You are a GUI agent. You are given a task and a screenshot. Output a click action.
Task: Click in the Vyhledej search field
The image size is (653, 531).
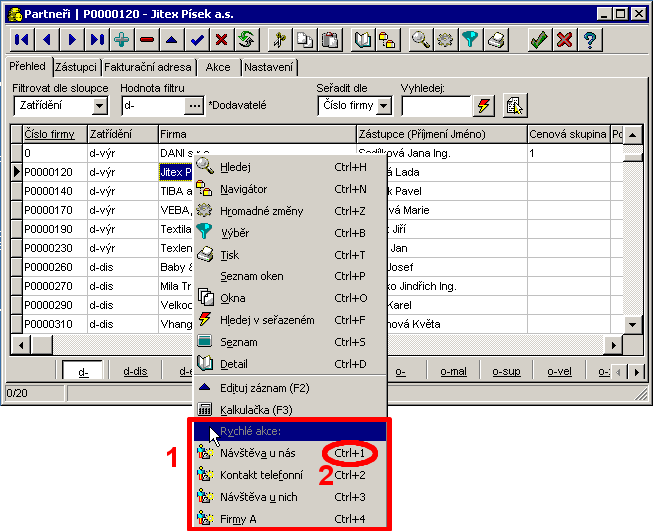[x=435, y=105]
